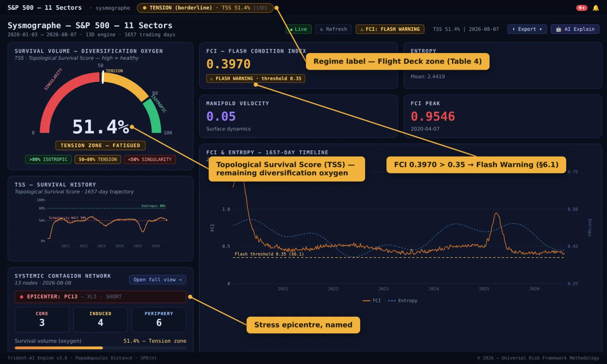
Task: Click the 51.4% — Tension zone text
Action: coord(155,341)
